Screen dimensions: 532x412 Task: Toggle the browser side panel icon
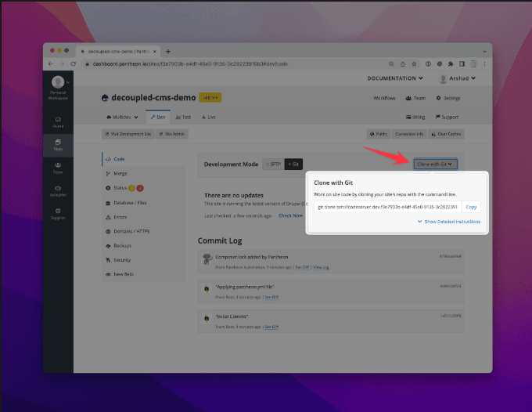click(x=462, y=64)
